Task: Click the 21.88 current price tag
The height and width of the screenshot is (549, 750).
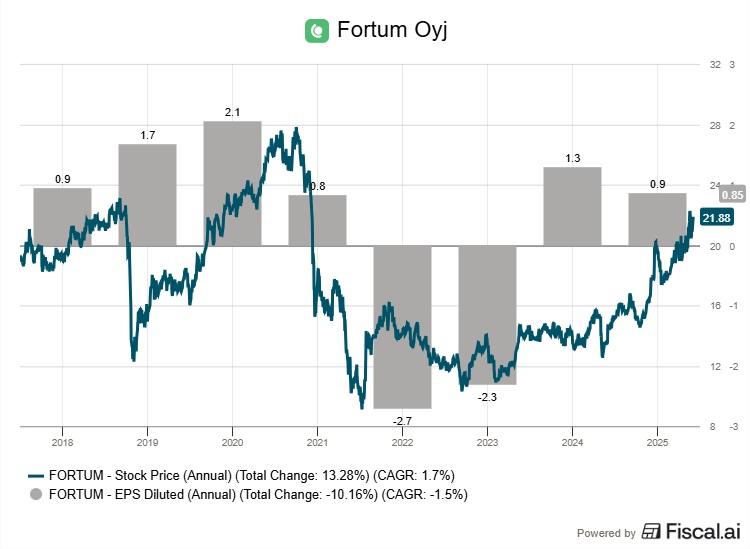Action: coord(715,218)
